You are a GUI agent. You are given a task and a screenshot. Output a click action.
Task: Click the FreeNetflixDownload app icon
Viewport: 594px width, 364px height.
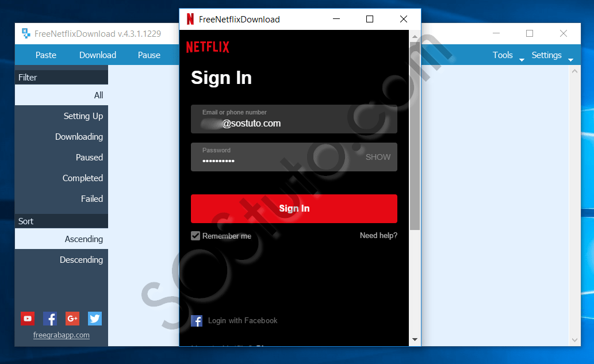point(26,33)
